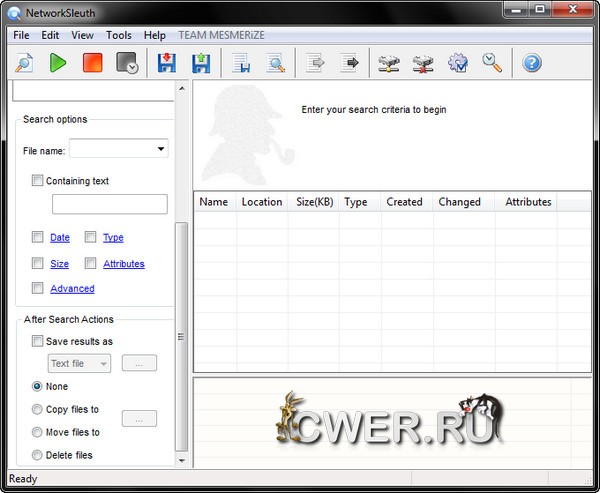600x493 pixels.
Task: Sort results by the Size(KB) column header
Action: tap(314, 202)
